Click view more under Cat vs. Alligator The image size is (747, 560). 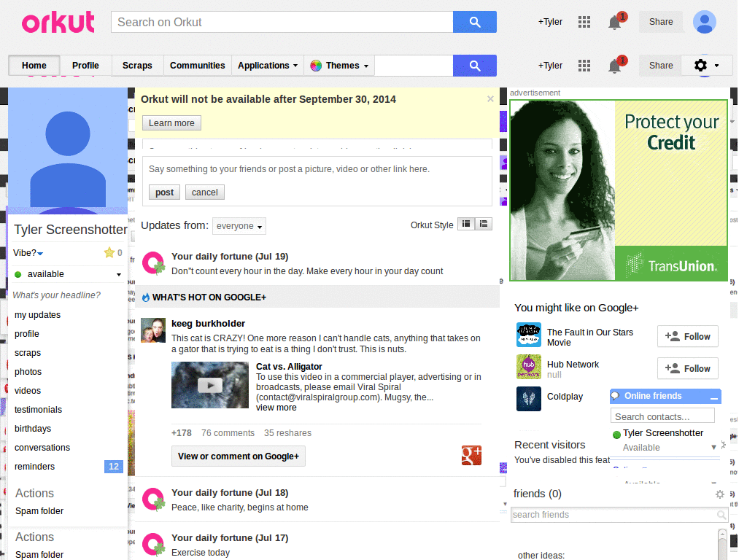click(276, 408)
